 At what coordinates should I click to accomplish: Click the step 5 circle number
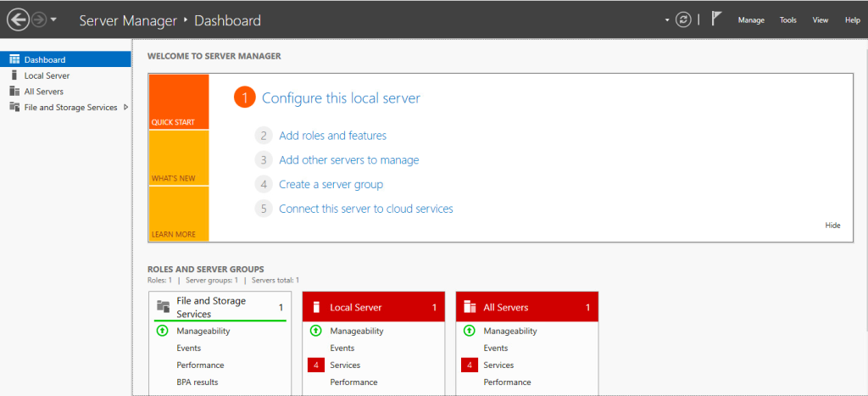(x=264, y=209)
